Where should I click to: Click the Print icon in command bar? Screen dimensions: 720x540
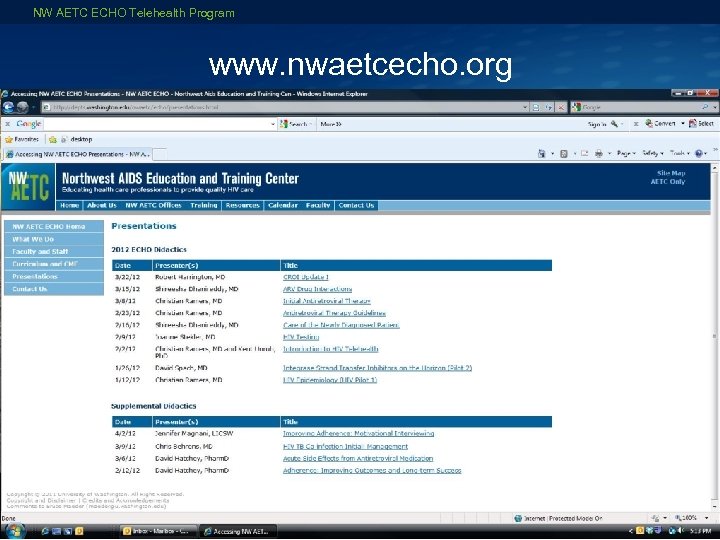tap(599, 153)
